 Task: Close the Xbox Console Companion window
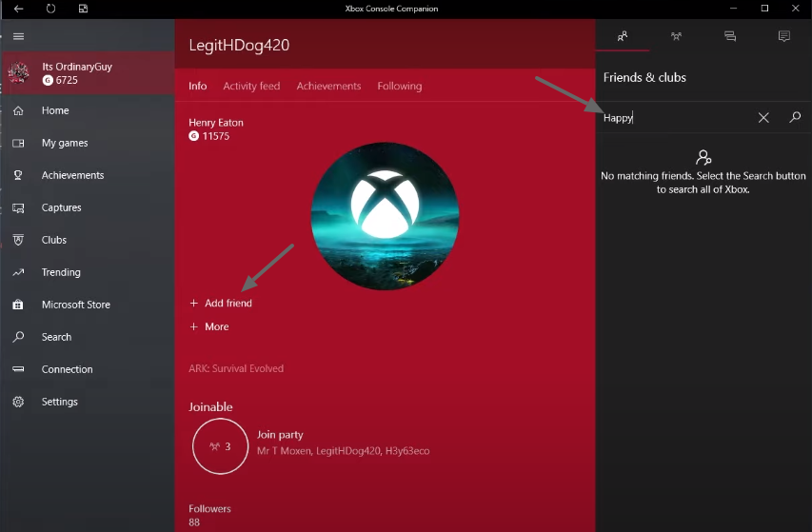pos(796,9)
